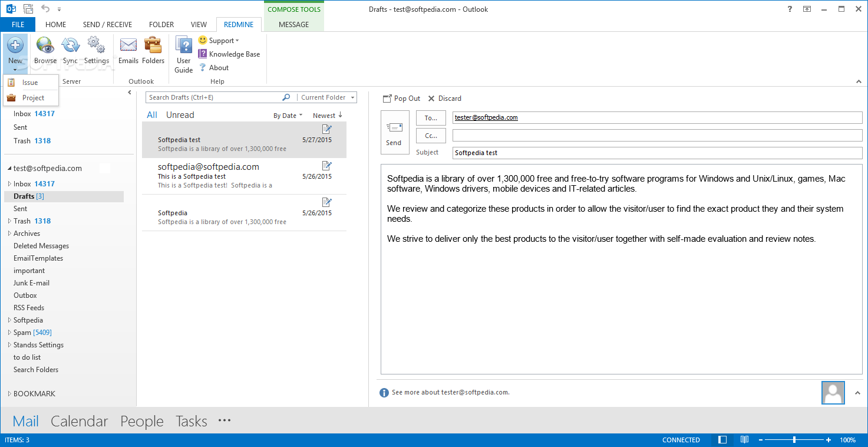Image resolution: width=868 pixels, height=447 pixels.
Task: Switch to the VIEW tab
Action: 199,25
